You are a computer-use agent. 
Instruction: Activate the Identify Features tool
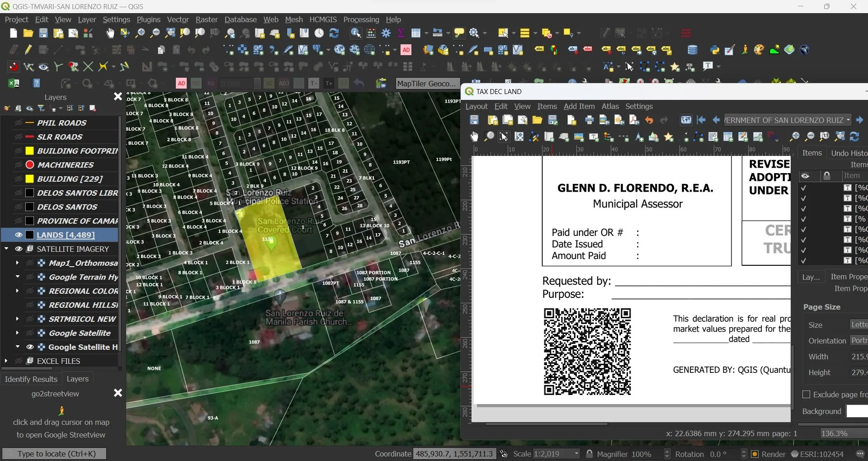click(x=356, y=33)
